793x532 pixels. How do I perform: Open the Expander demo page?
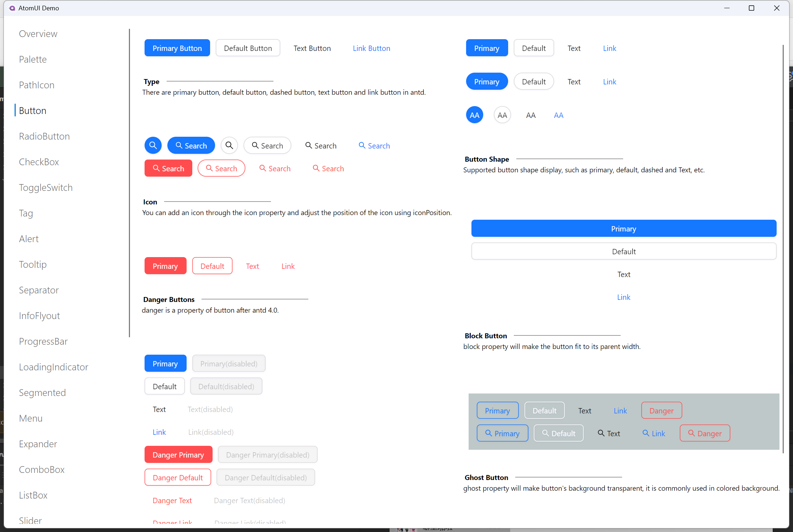(x=38, y=444)
